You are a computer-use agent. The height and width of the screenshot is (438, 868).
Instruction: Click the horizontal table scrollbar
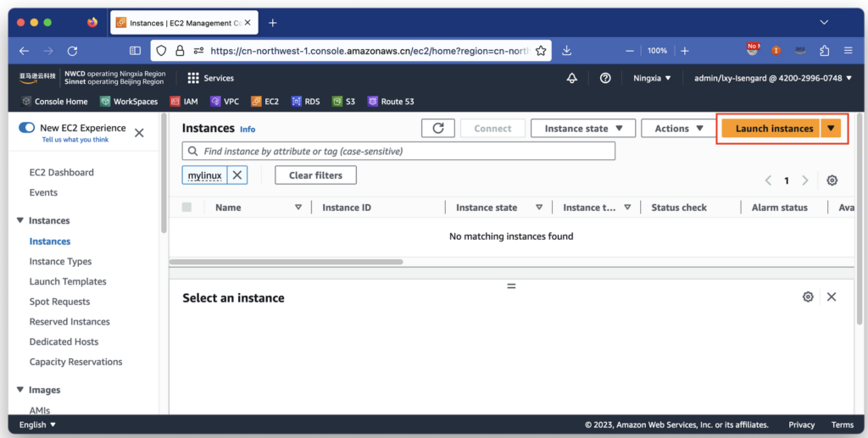[x=287, y=262]
